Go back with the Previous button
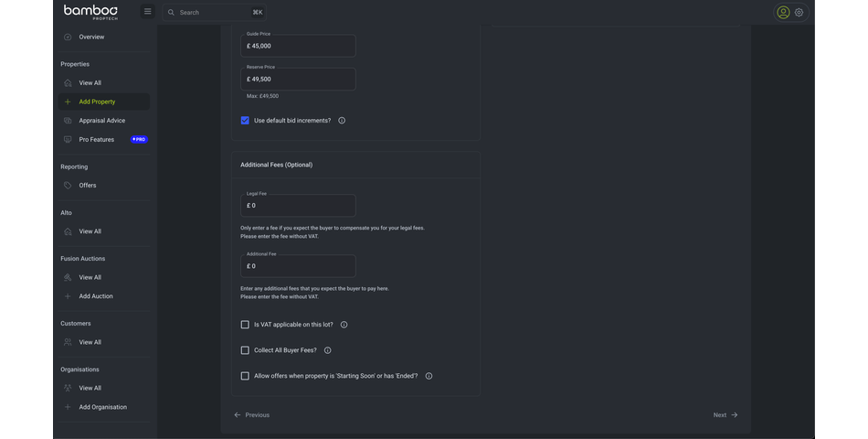The width and height of the screenshot is (868, 439). click(252, 415)
